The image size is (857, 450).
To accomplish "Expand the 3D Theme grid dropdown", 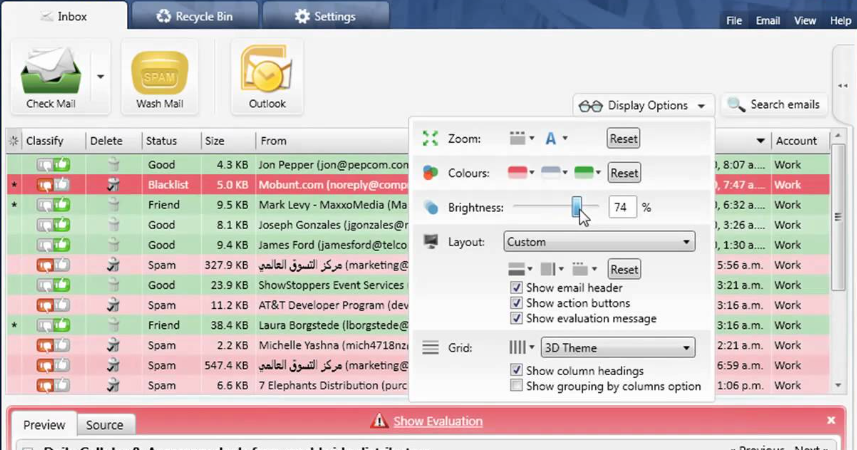I will tap(618, 348).
